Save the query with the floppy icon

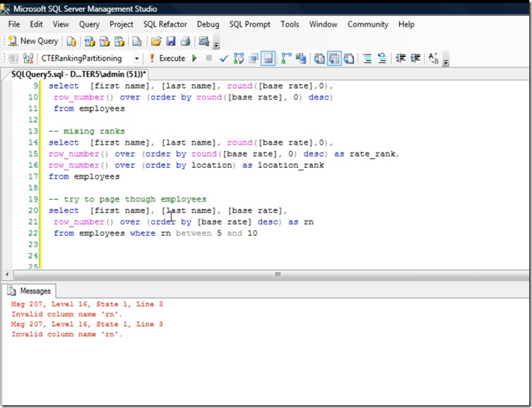pos(171,42)
